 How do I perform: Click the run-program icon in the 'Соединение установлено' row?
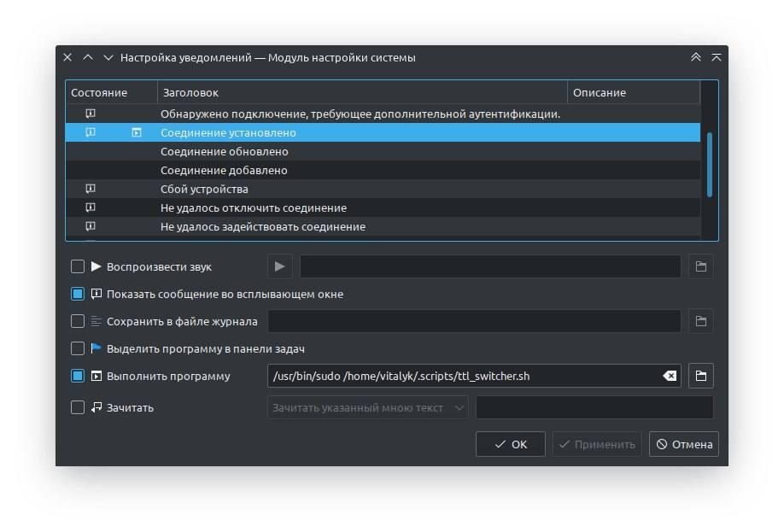[137, 132]
